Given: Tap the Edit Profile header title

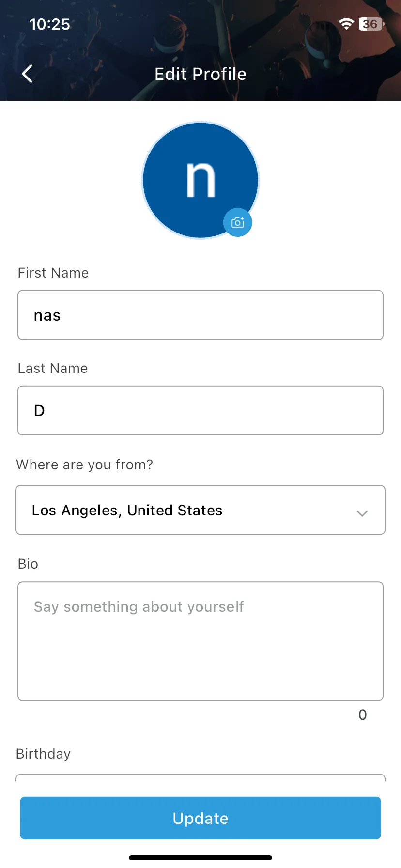Looking at the screenshot, I should 200,74.
